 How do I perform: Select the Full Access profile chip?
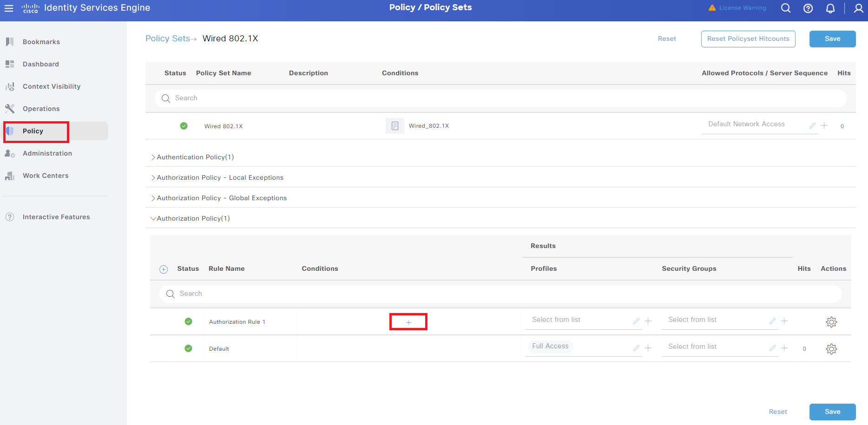pos(550,346)
